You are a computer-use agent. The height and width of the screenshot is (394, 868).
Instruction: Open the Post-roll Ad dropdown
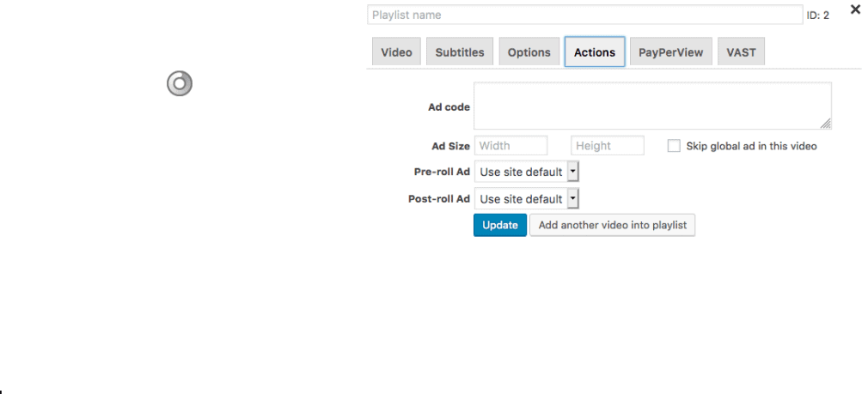pos(527,199)
